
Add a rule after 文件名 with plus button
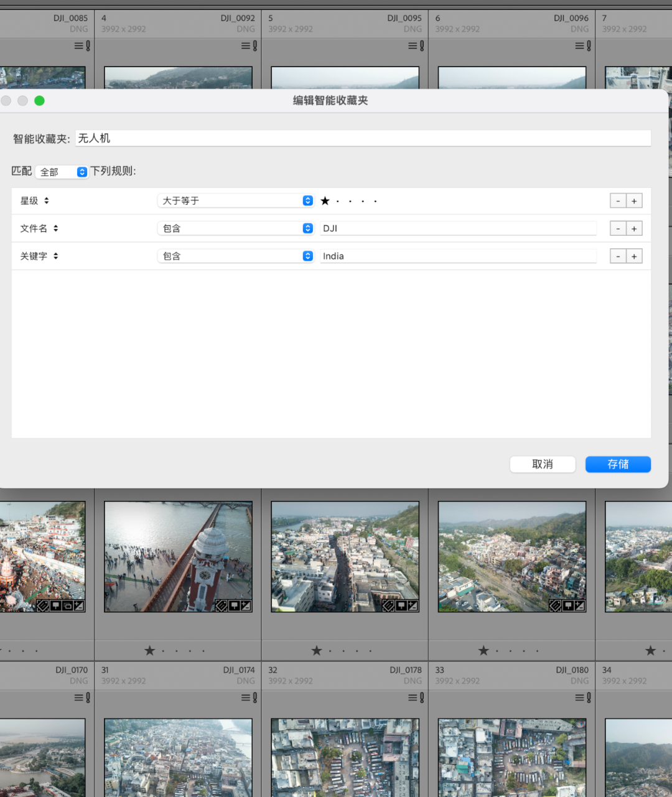pyautogui.click(x=634, y=228)
